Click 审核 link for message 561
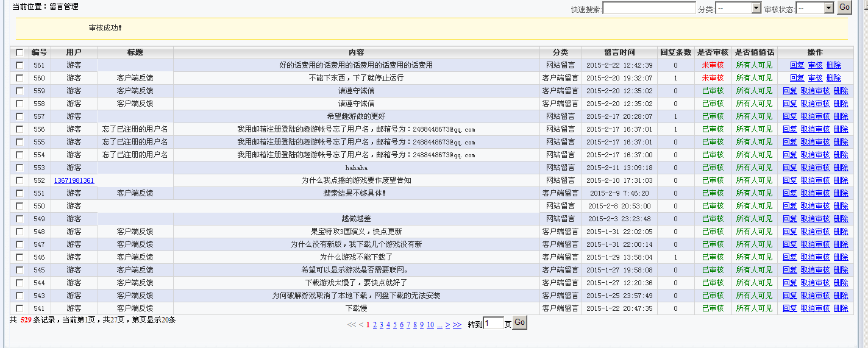This screenshot has width=868, height=348. (815, 65)
